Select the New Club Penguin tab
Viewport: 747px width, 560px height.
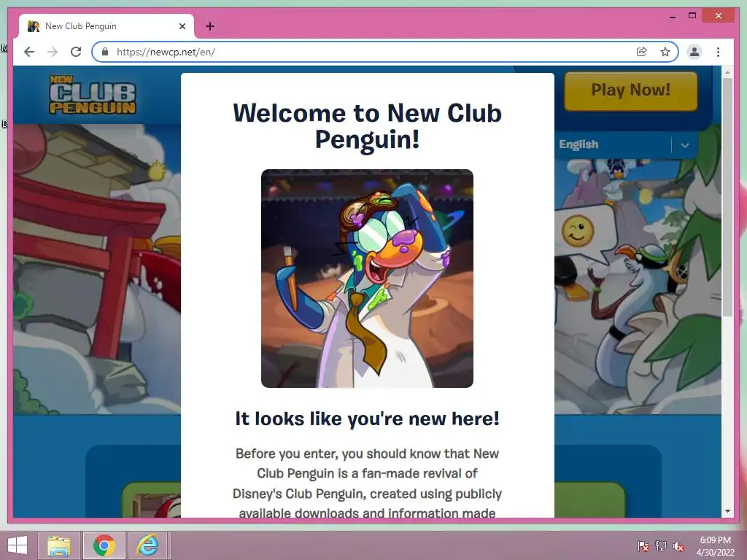point(107,26)
